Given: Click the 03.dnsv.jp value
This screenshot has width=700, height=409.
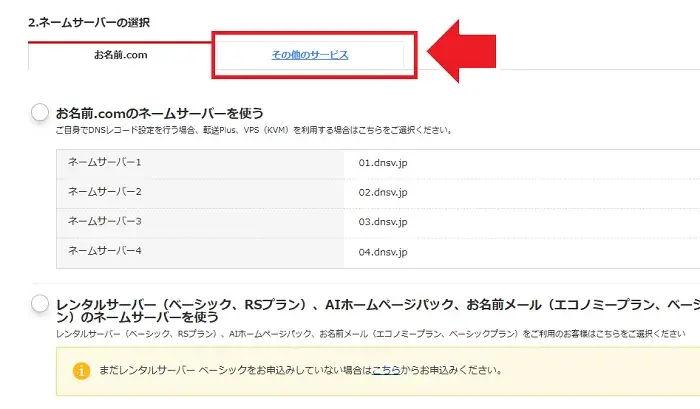Looking at the screenshot, I should tap(383, 222).
